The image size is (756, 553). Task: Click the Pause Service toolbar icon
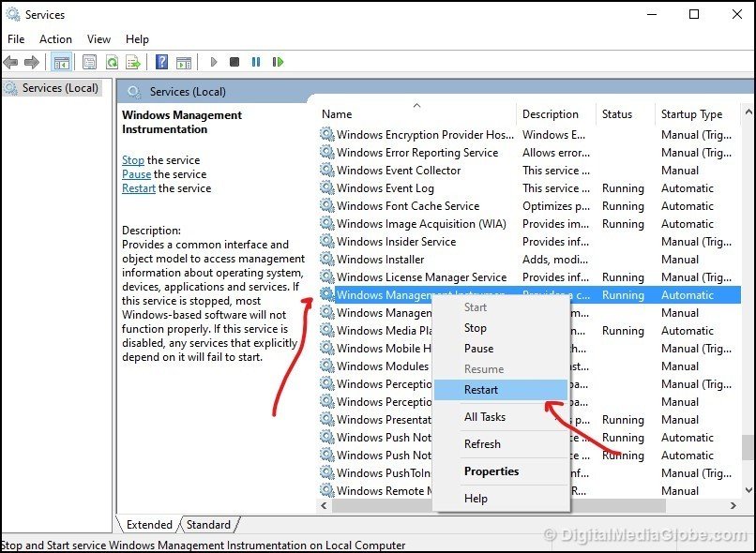[x=256, y=62]
